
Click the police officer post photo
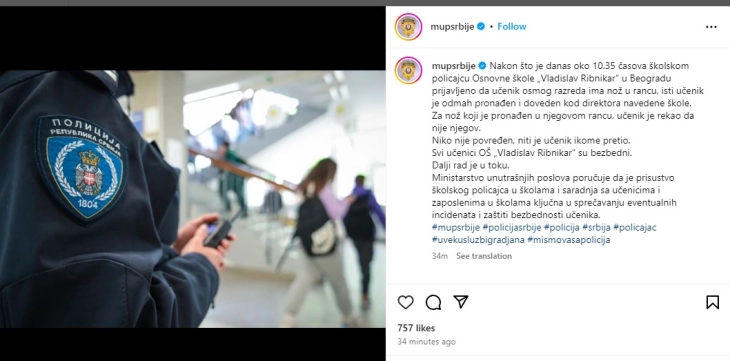point(193,199)
